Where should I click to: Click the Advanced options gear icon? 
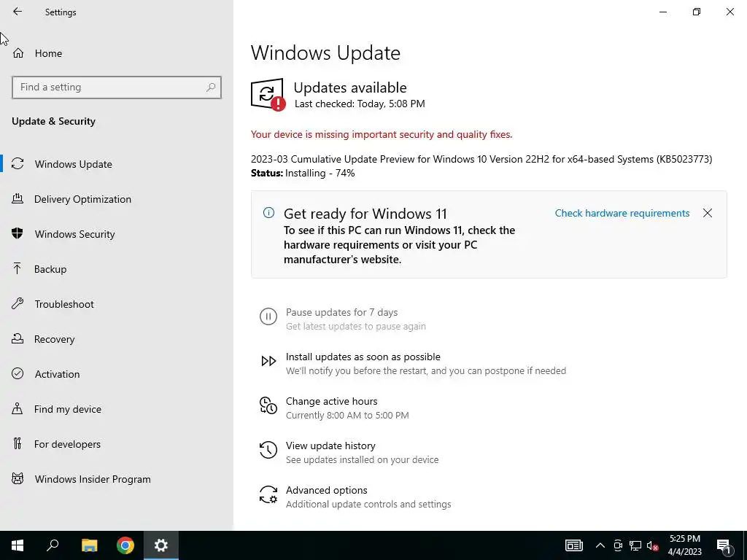click(x=268, y=495)
